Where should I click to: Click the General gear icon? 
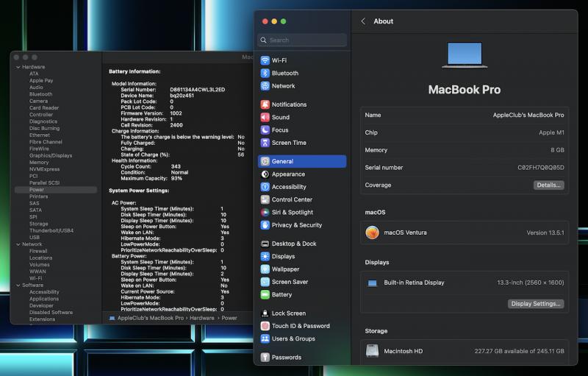click(265, 161)
